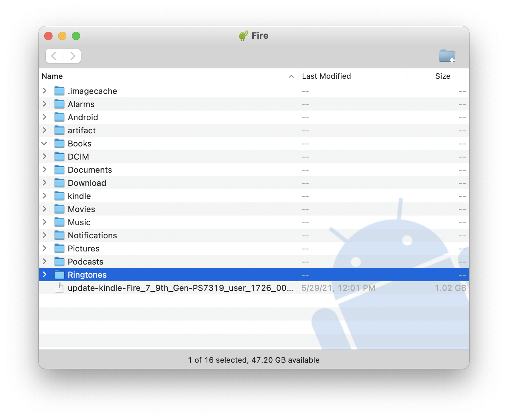Click the green maximize window button
Image resolution: width=508 pixels, height=420 pixels.
76,36
